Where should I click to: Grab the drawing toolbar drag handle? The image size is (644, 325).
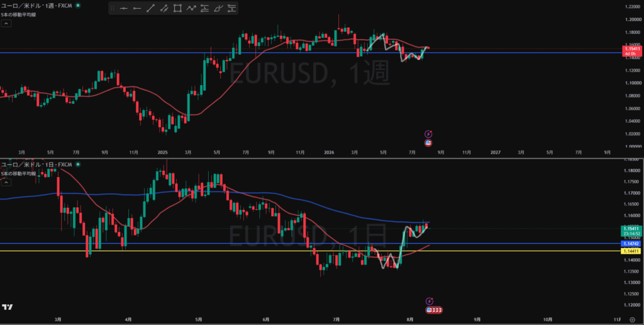[x=113, y=8]
